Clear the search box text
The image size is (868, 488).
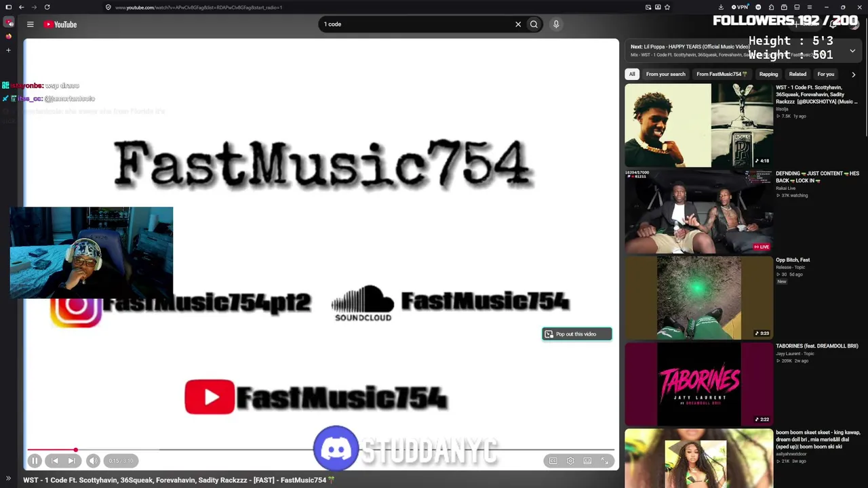coord(518,24)
